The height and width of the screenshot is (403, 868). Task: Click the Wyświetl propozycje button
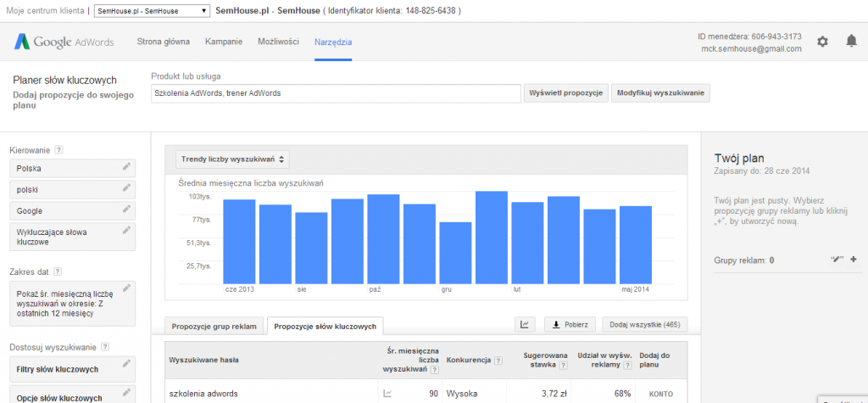[x=565, y=92]
